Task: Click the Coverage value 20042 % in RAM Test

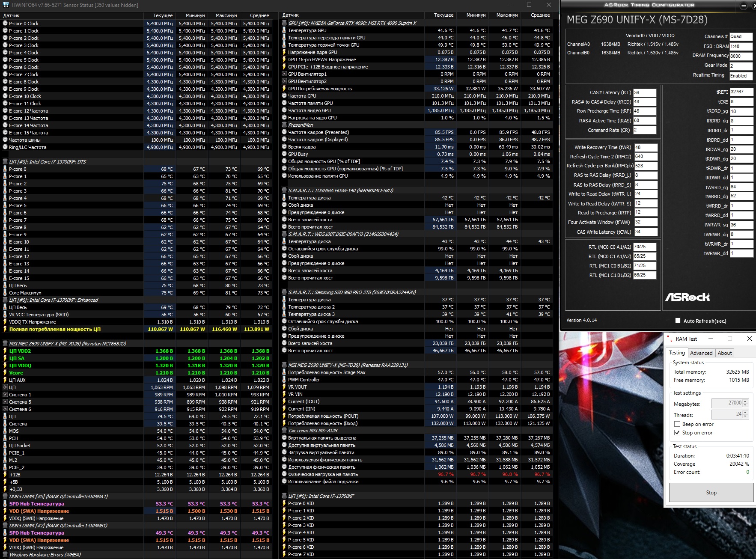Action: pos(739,464)
